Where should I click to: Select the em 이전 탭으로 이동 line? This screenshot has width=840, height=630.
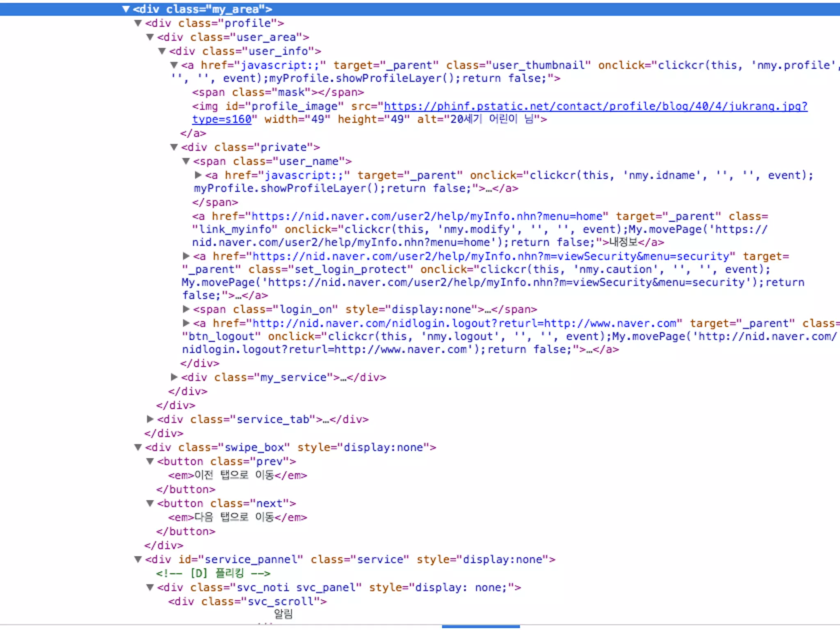pos(237,475)
